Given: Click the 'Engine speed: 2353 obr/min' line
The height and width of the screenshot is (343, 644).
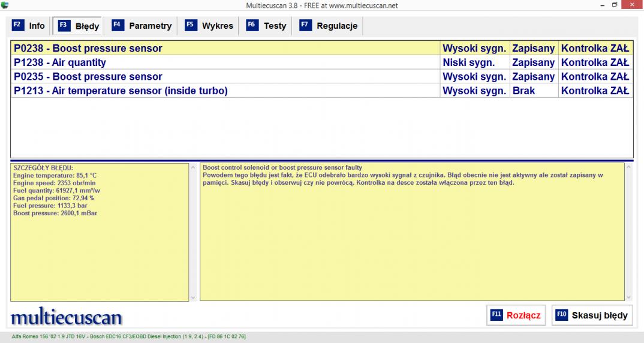Looking at the screenshot, I should pyautogui.click(x=54, y=183).
